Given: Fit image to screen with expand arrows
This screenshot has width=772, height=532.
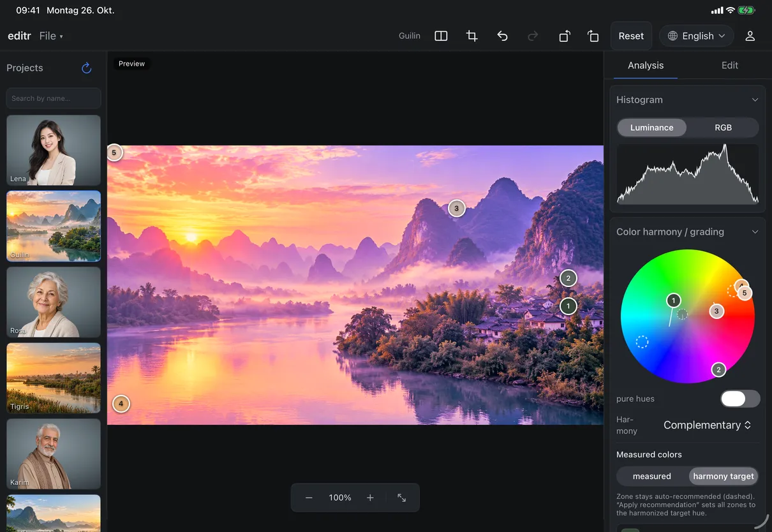Looking at the screenshot, I should tap(402, 498).
